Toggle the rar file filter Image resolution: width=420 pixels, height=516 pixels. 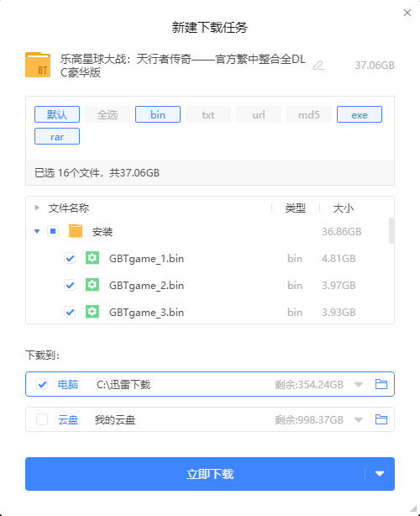coord(57,136)
